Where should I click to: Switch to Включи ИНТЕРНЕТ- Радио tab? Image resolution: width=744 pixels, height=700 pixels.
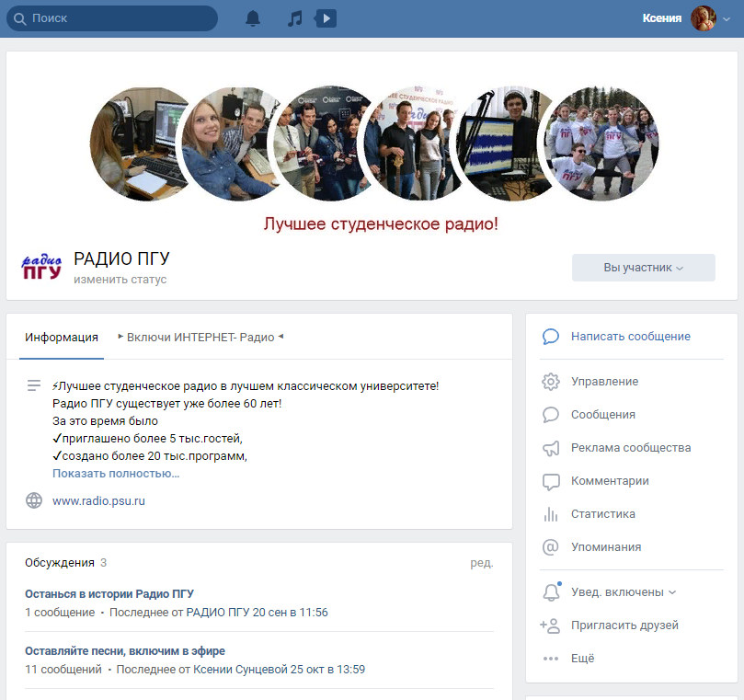[x=200, y=338]
